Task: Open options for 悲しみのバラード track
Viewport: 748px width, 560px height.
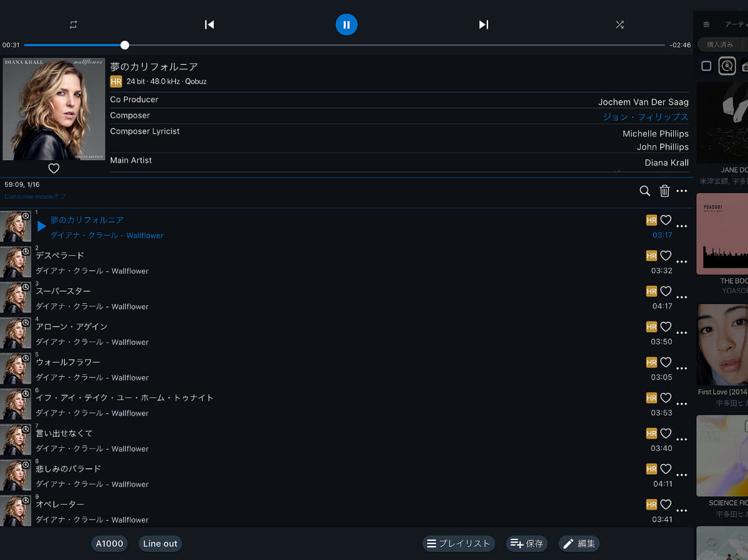Action: pos(682,475)
